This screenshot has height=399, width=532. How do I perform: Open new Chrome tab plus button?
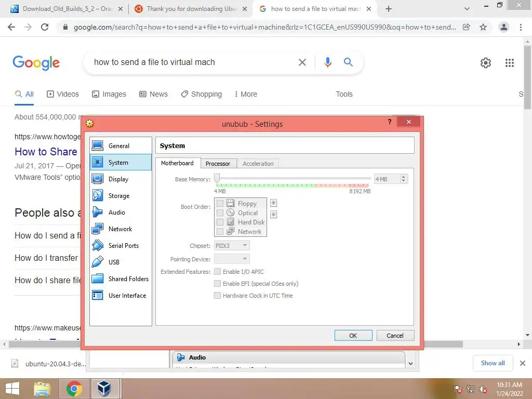pos(389,9)
